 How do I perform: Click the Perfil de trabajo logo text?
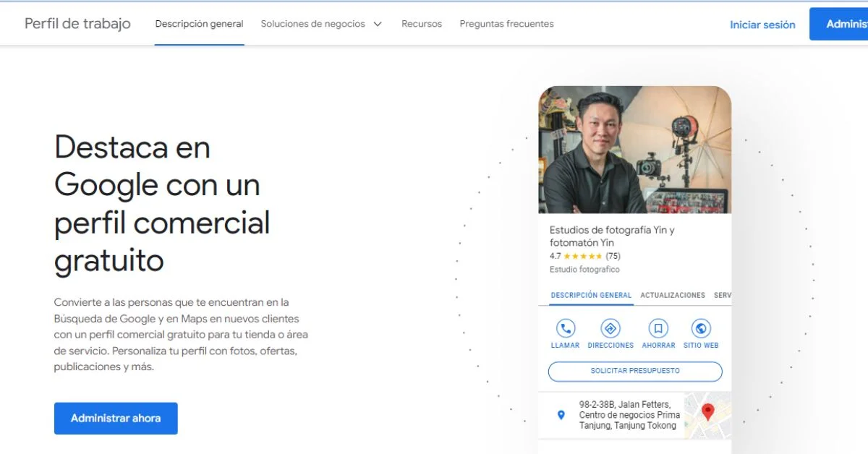[x=77, y=23]
